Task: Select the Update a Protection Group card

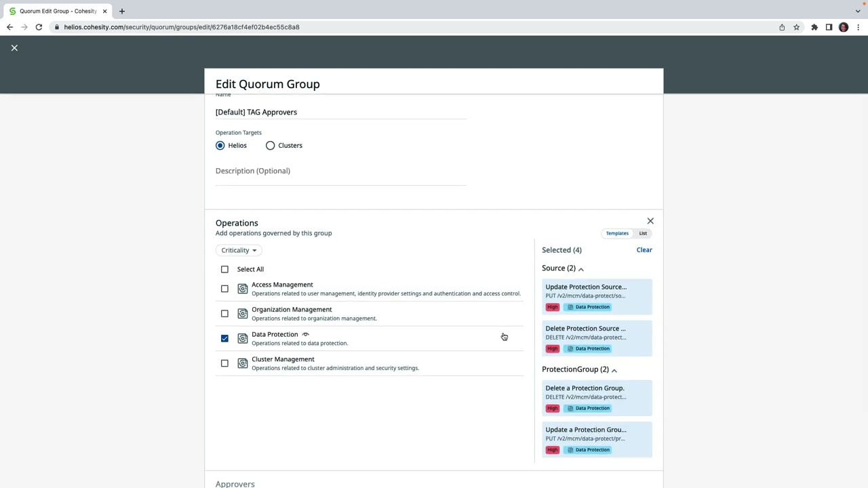Action: pos(597,440)
